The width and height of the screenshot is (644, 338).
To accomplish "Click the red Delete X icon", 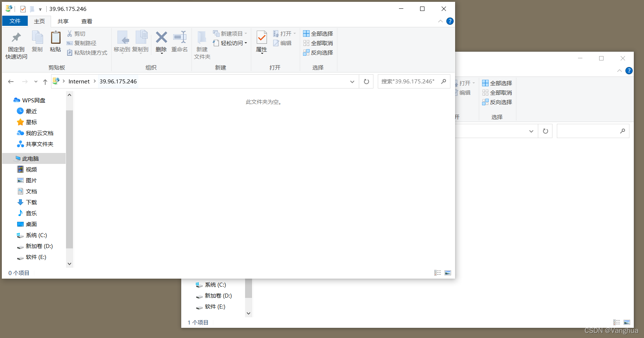I will (161, 37).
